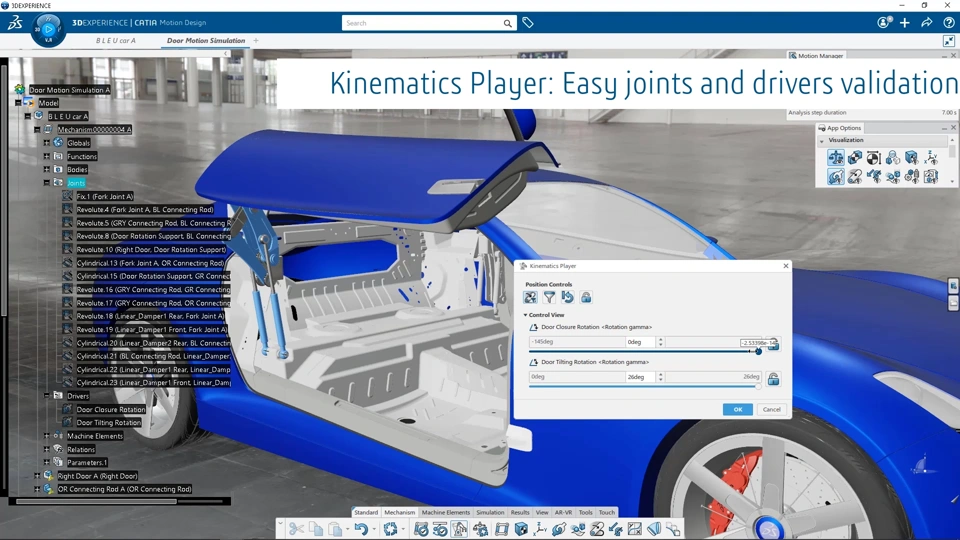Screen dimensions: 960x540
Task: Toggle the joint visibility icon in Visualization second row
Action: pyautogui.click(x=836, y=177)
